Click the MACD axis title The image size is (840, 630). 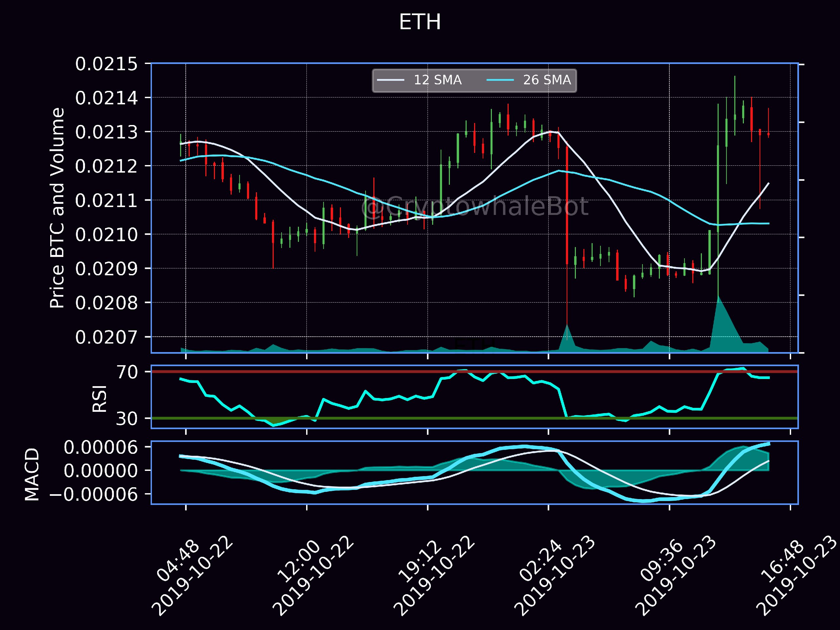tap(32, 474)
